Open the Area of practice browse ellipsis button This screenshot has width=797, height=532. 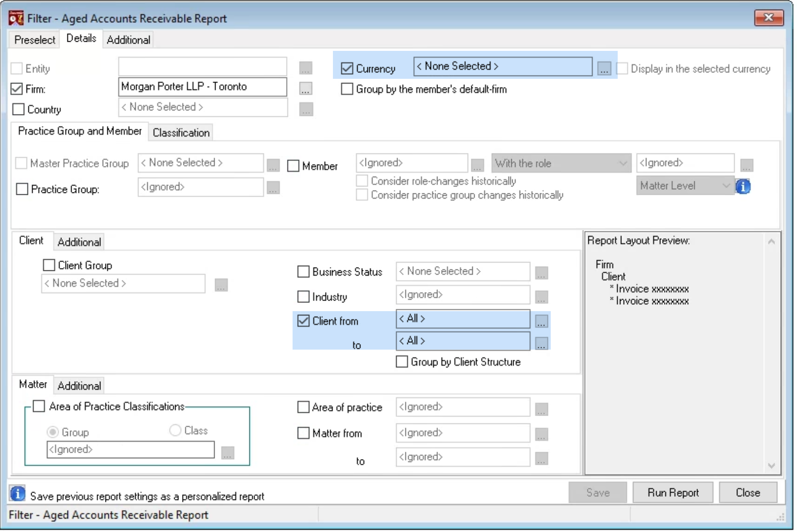pyautogui.click(x=542, y=409)
